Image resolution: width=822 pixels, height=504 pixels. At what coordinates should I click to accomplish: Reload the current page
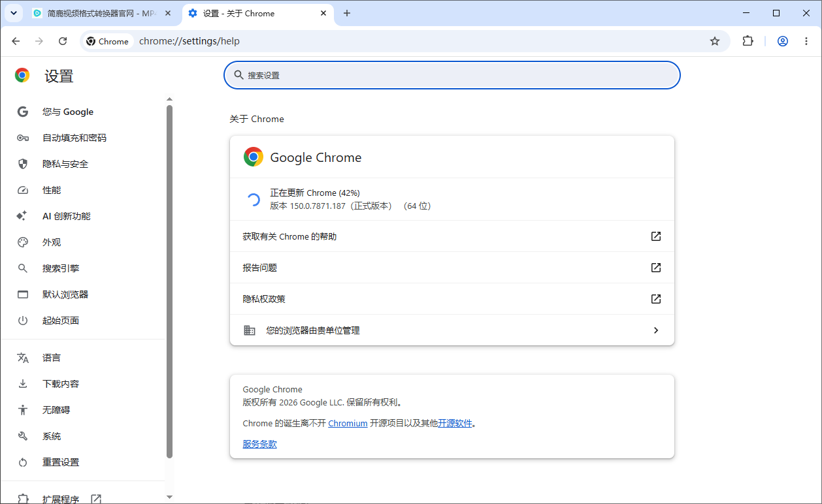point(63,41)
